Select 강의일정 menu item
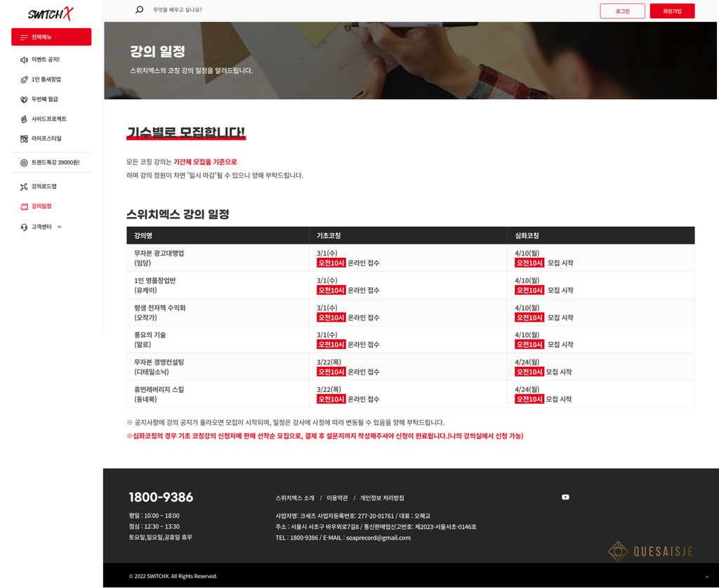The image size is (719, 588). pyautogui.click(x=41, y=207)
